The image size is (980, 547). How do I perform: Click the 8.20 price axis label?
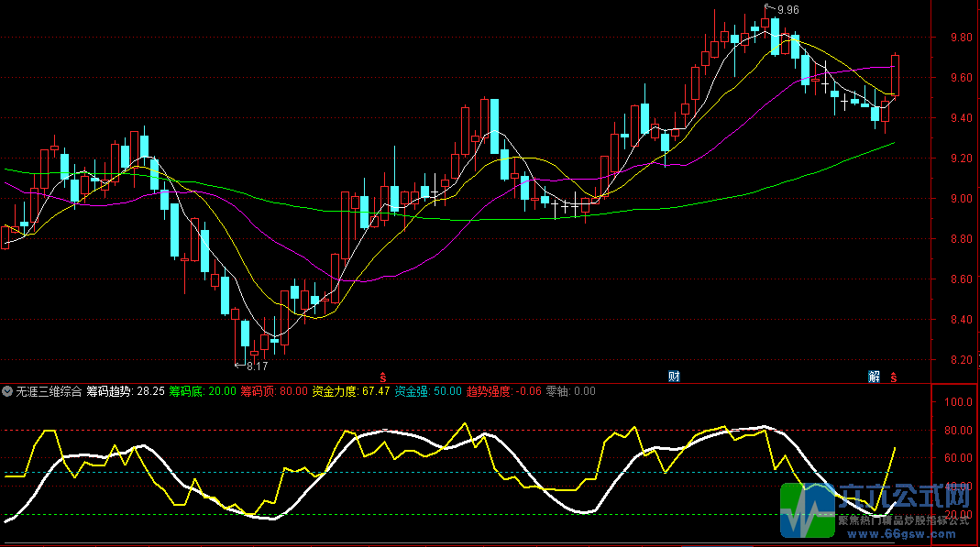(962, 360)
